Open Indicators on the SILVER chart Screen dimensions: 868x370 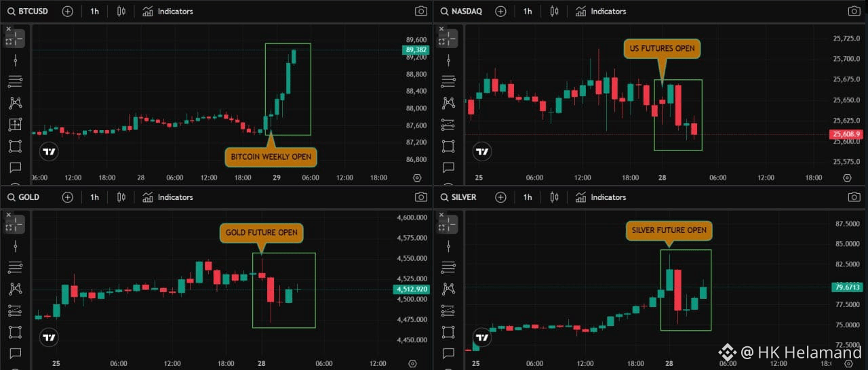coord(600,197)
